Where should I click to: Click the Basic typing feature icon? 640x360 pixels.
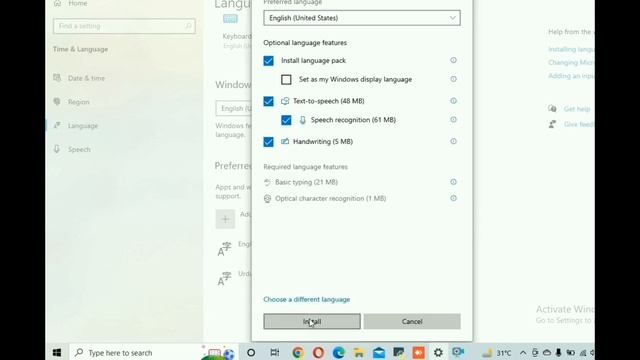(267, 182)
